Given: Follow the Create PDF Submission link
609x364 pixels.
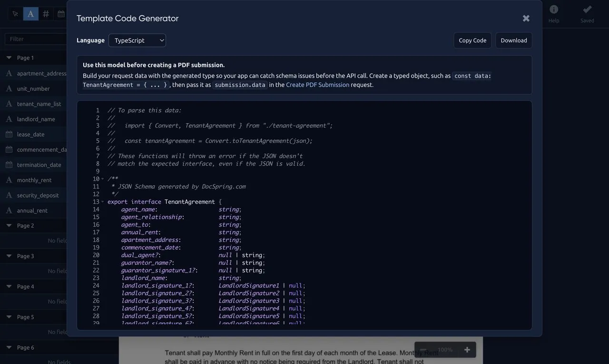Looking at the screenshot, I should [318, 85].
